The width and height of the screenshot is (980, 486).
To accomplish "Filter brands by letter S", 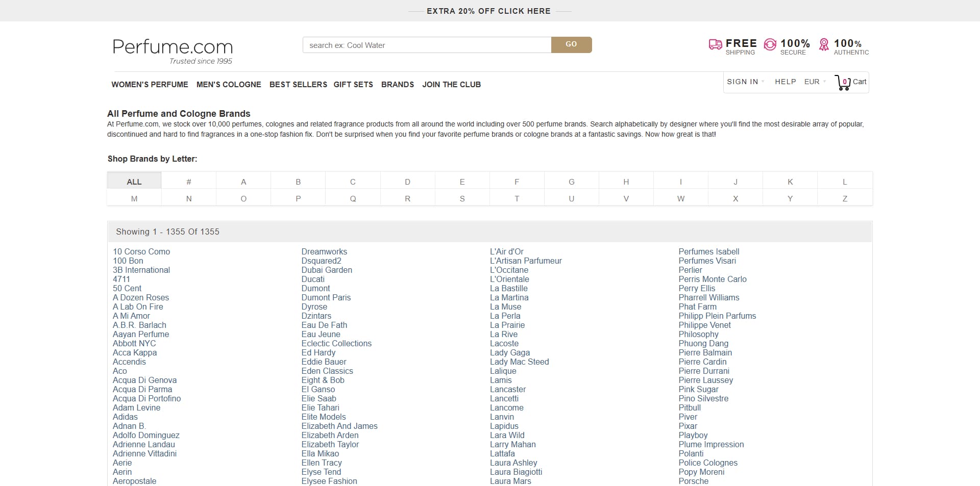I will point(462,198).
